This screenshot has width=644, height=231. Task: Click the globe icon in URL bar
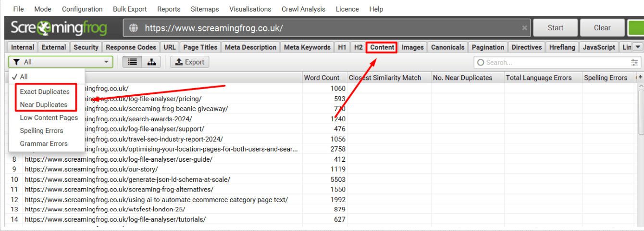(x=134, y=28)
